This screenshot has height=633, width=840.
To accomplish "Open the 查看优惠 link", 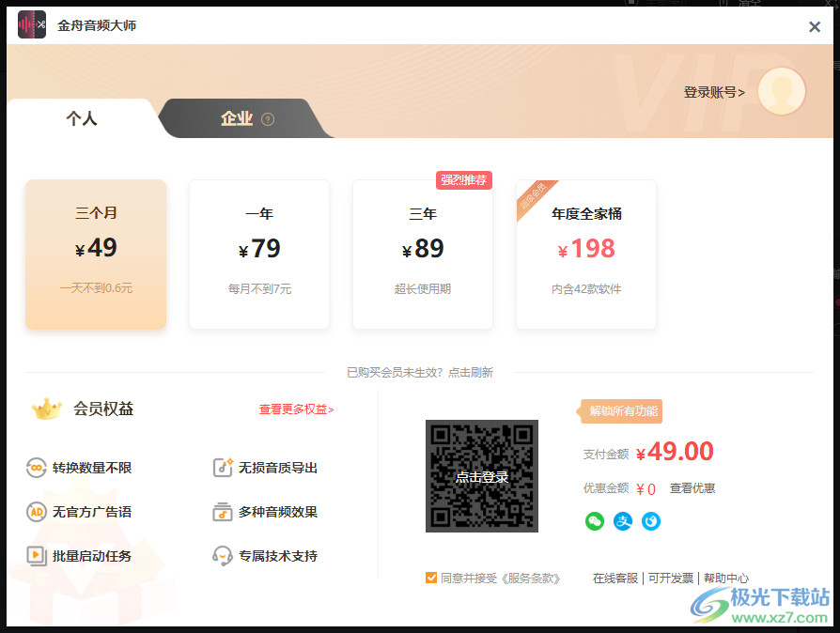I will 692,487.
